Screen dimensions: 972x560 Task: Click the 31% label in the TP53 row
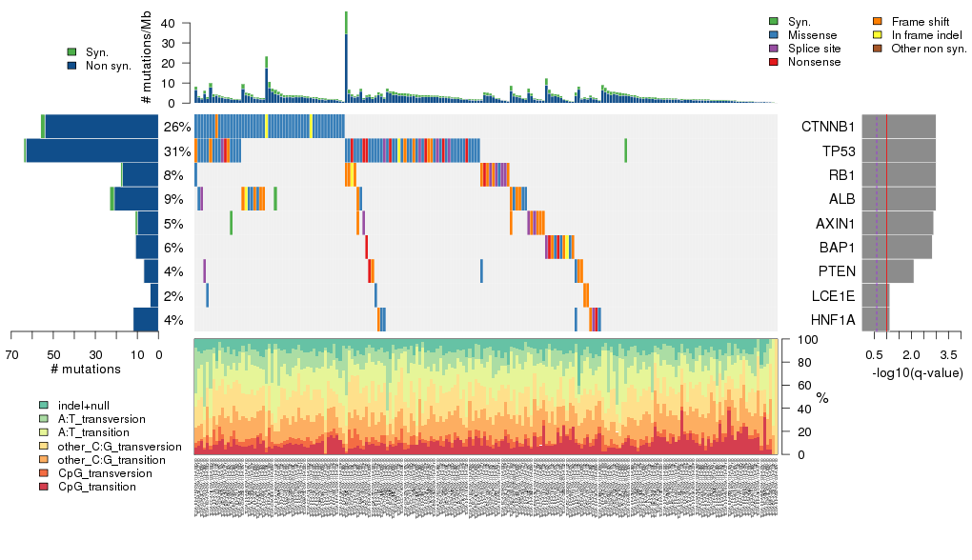pos(177,151)
